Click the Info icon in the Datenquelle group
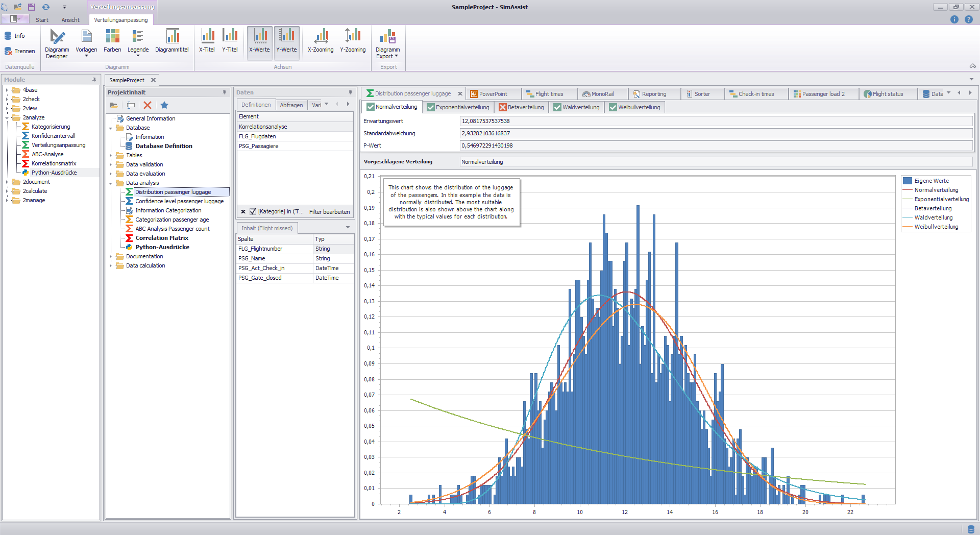The height and width of the screenshot is (535, 980). click(12, 36)
